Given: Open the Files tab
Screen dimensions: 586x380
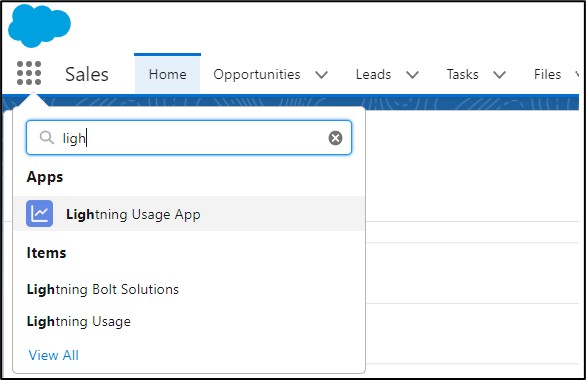Looking at the screenshot, I should (x=547, y=74).
